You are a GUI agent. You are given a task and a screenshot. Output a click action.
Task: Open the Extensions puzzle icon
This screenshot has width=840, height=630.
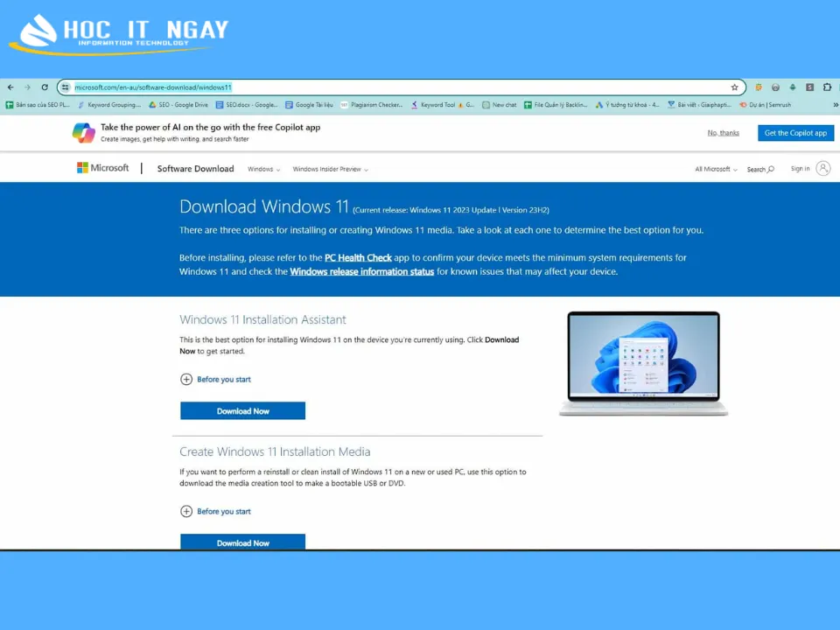(x=827, y=87)
